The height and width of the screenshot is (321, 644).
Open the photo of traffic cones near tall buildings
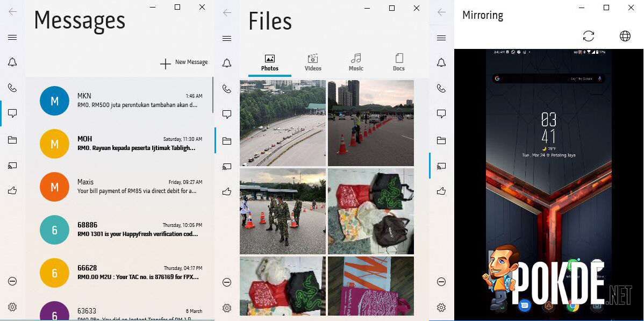[x=371, y=123]
